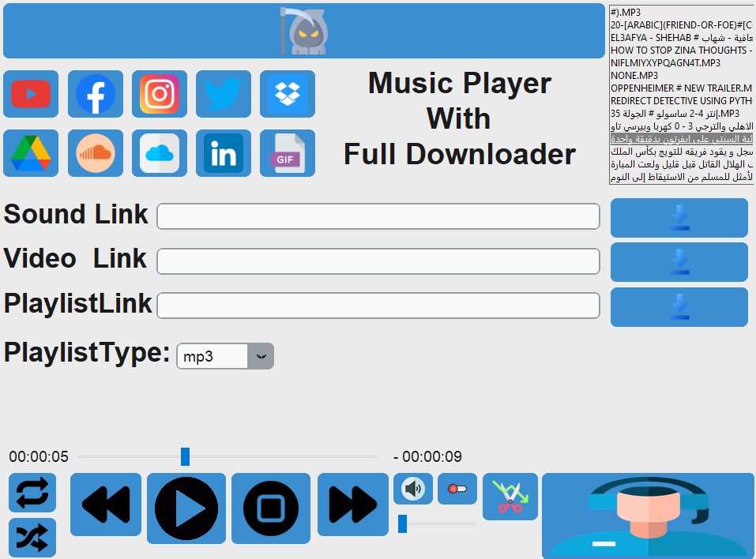Stop the playing audio
Screen dimensions: 756x559
[x=270, y=508]
